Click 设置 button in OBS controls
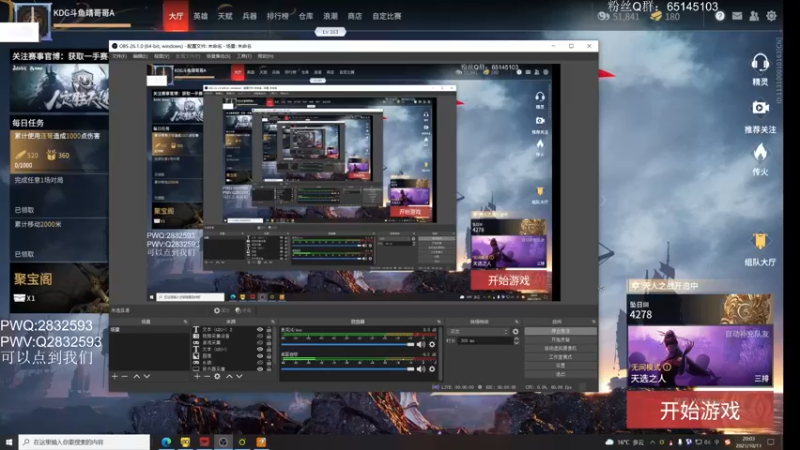Image resolution: width=800 pixels, height=450 pixels. point(560,366)
